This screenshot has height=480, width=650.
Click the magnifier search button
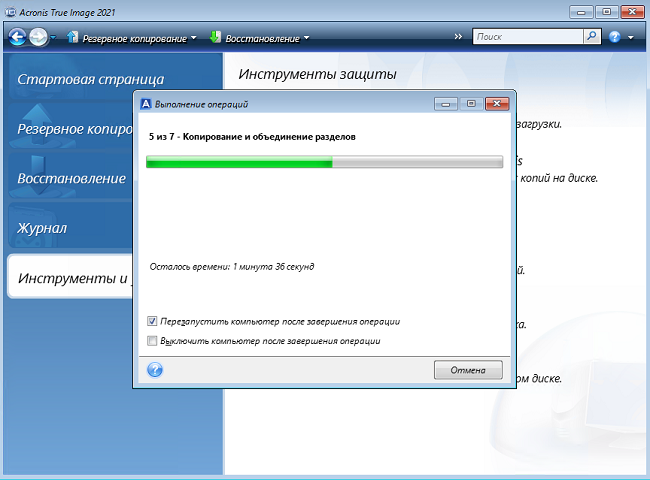coord(592,36)
